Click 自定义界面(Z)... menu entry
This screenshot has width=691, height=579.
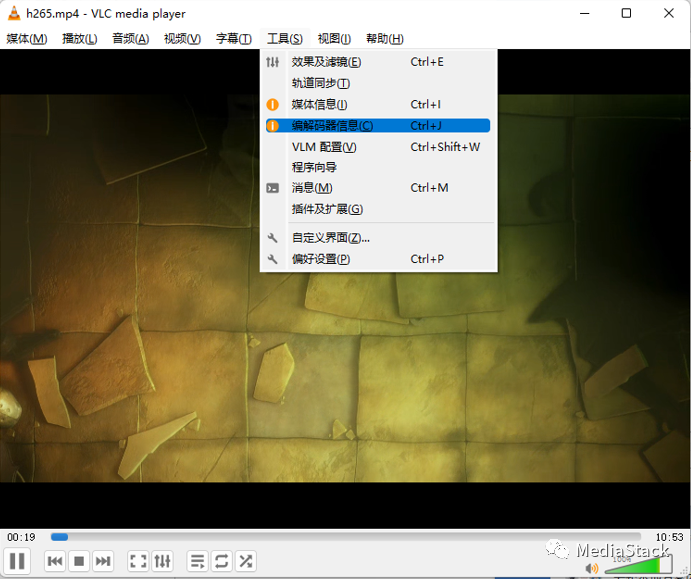[331, 238]
